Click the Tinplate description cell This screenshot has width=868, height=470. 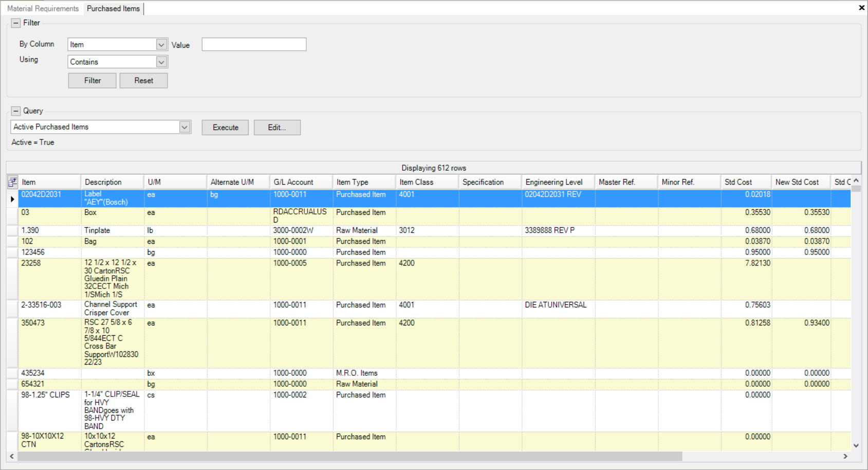click(x=112, y=230)
